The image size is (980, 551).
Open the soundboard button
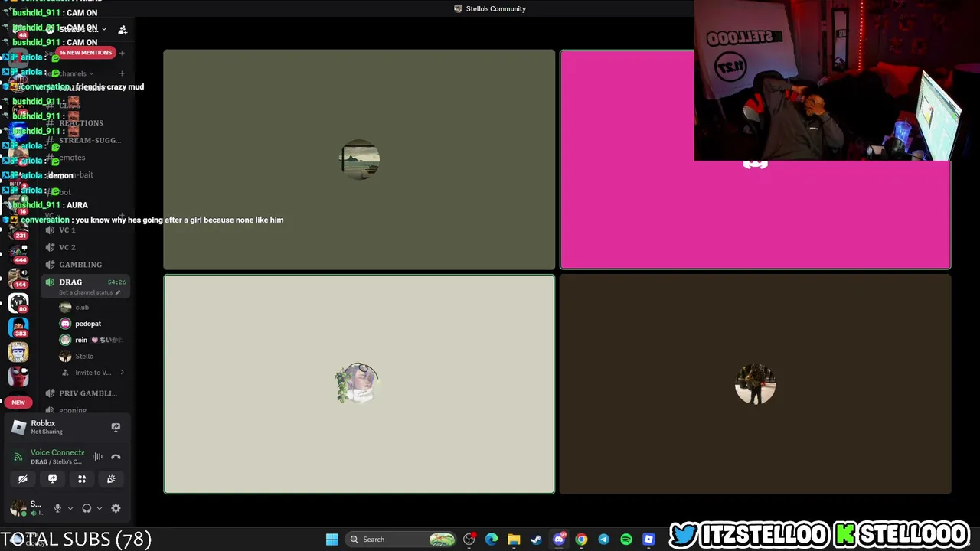[x=111, y=479]
